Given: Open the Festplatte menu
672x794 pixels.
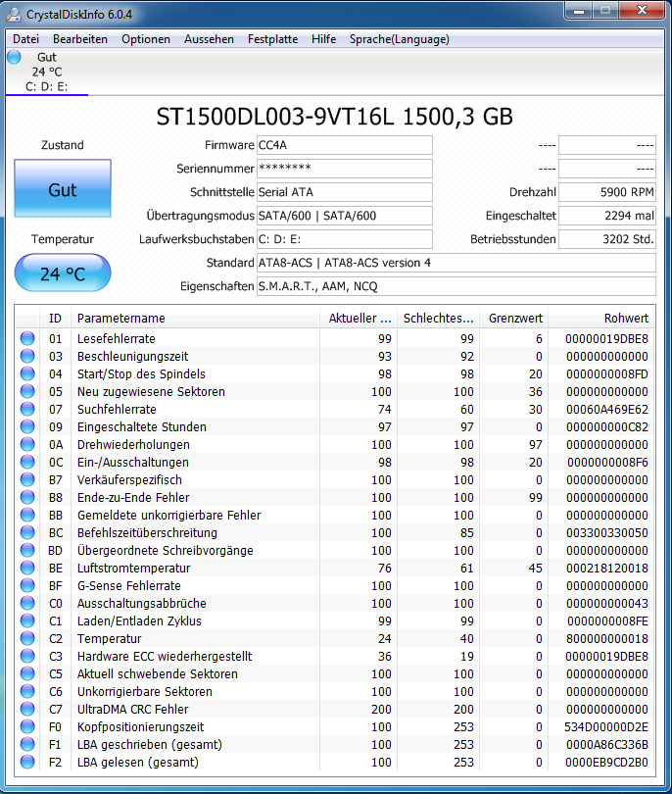Looking at the screenshot, I should [272, 39].
